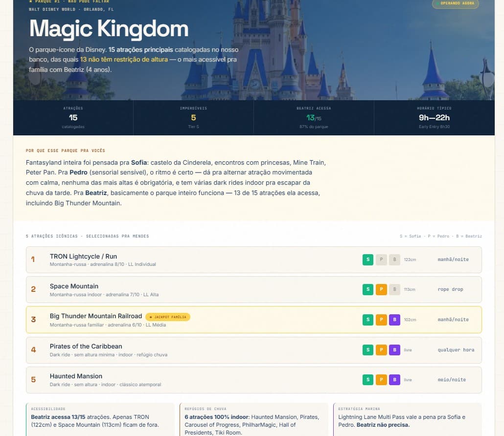Click the Magic Kingdom heading
This screenshot has height=436, width=504.
[109, 29]
